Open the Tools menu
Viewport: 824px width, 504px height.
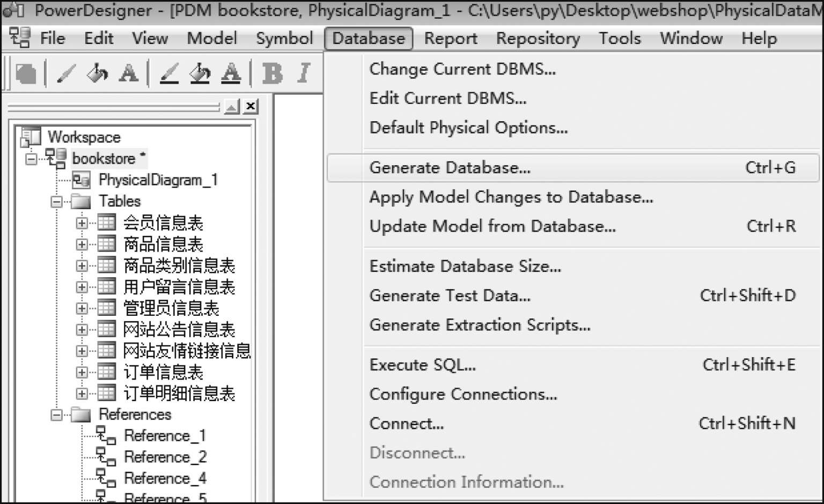(x=620, y=39)
